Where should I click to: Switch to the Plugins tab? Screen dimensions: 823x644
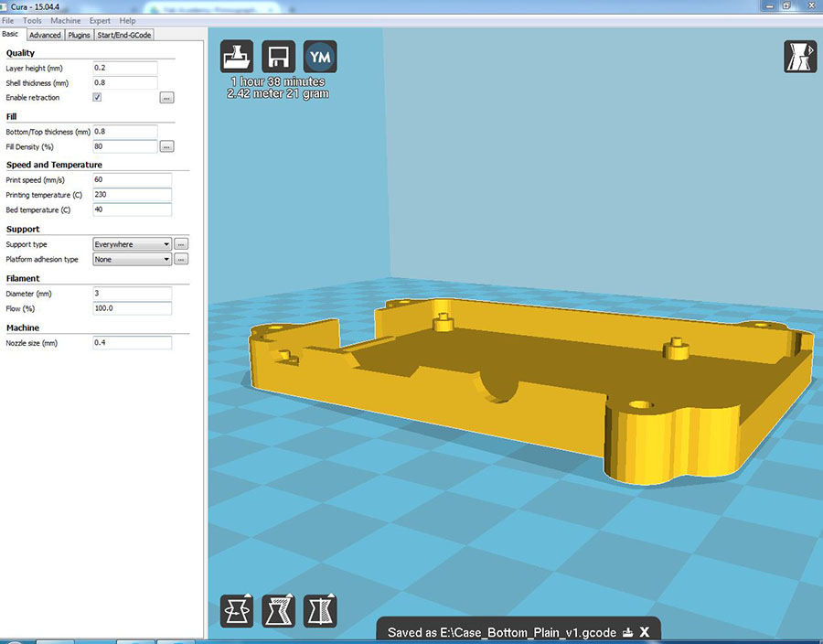click(x=80, y=35)
